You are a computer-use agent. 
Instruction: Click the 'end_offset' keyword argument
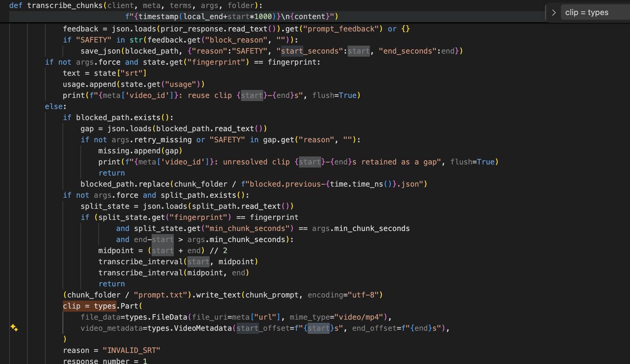pos(374,328)
